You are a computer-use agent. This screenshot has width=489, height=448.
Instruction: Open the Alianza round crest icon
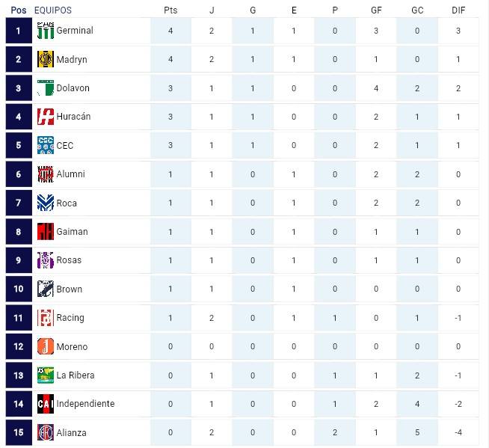[46, 432]
